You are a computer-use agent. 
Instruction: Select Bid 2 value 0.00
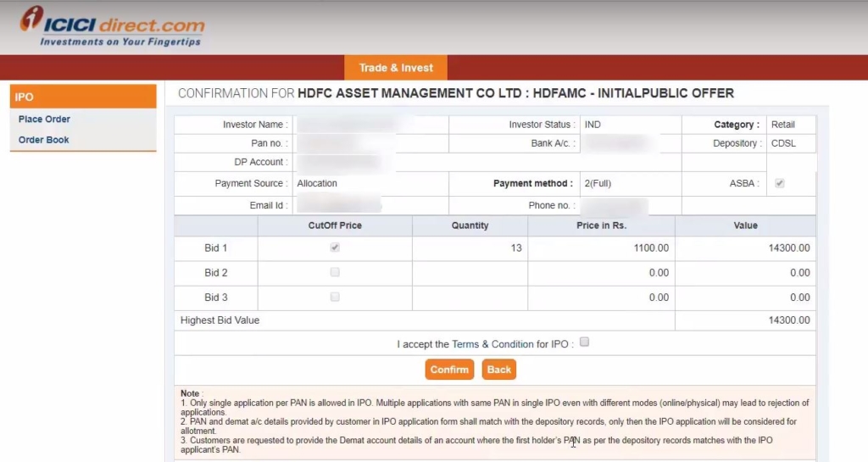click(800, 273)
